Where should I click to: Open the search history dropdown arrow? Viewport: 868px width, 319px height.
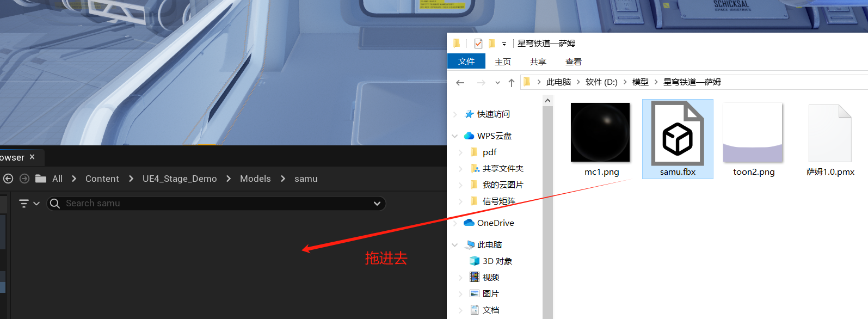[x=377, y=204]
